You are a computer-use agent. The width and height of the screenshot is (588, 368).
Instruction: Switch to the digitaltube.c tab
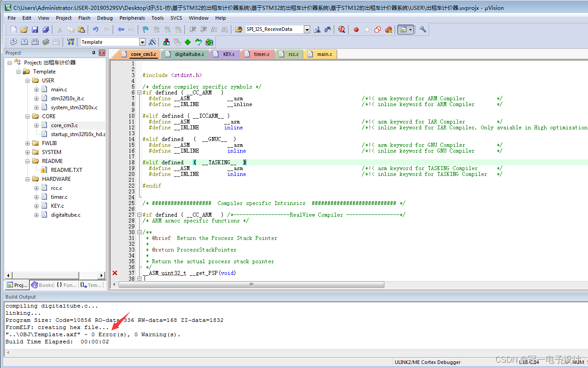[x=184, y=54]
